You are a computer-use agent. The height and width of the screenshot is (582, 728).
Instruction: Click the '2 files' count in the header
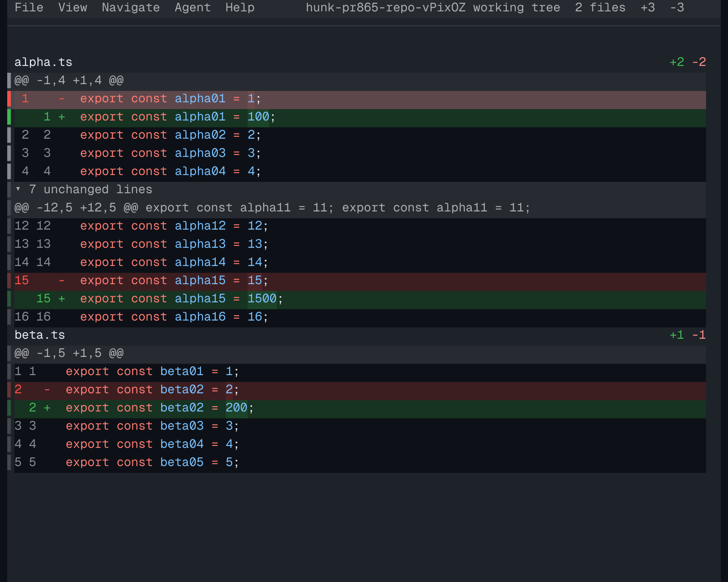600,8
